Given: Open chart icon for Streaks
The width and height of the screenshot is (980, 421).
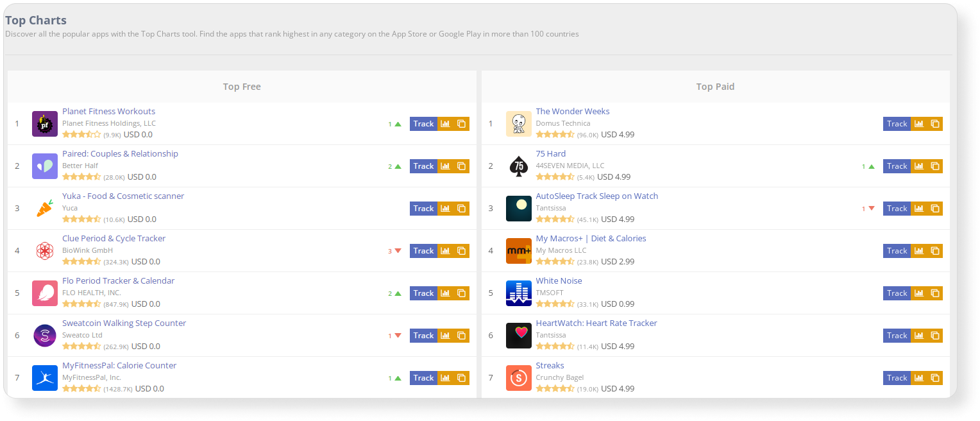Looking at the screenshot, I should click(918, 378).
